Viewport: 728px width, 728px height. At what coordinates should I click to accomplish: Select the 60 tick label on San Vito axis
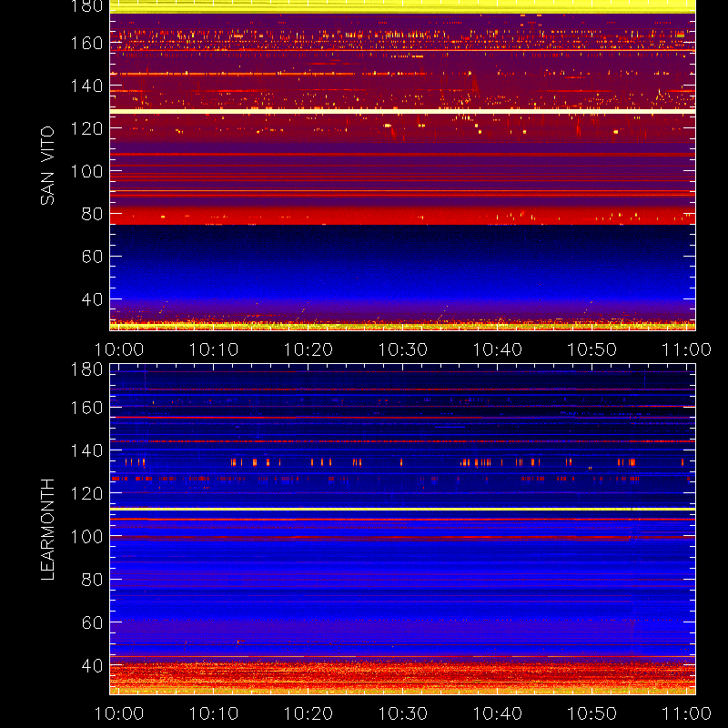[92, 257]
